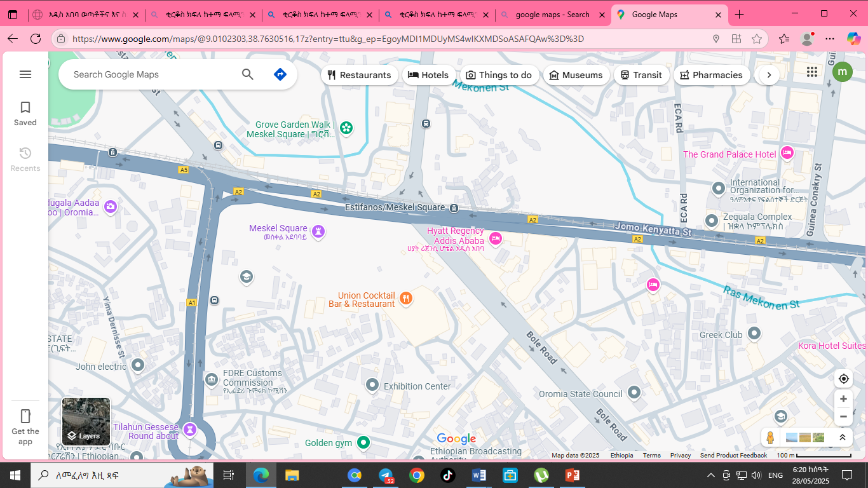Viewport: 868px width, 488px height.
Task: Open the Google Maps hamburger menu
Action: point(25,74)
